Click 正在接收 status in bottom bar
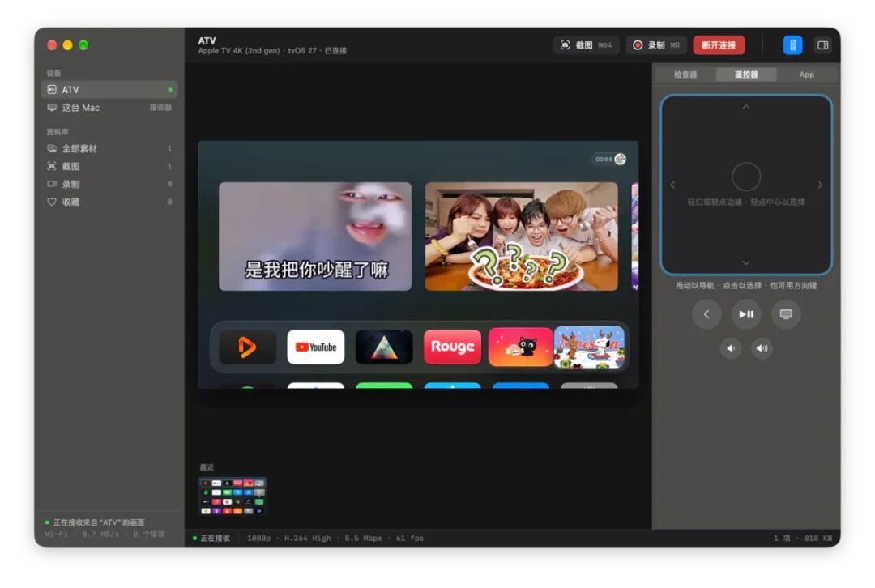The width and height of the screenshot is (875, 588). [215, 539]
